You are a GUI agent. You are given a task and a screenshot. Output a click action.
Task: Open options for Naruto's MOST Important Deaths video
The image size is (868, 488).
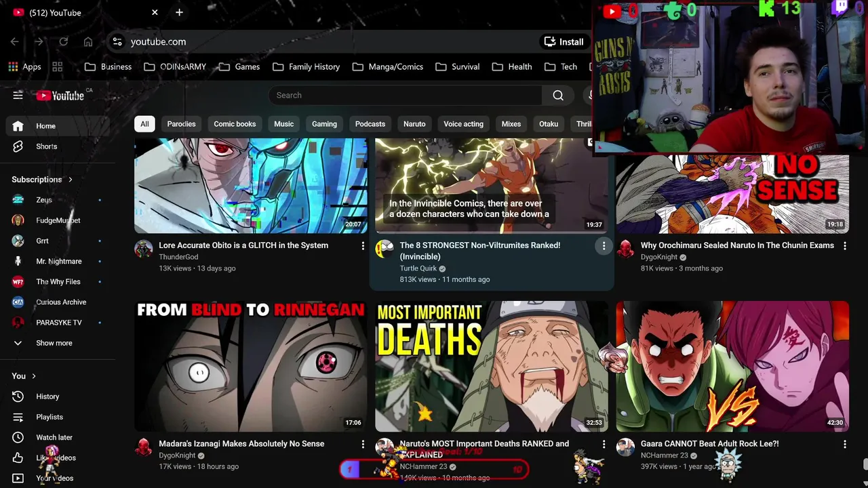[x=604, y=445]
